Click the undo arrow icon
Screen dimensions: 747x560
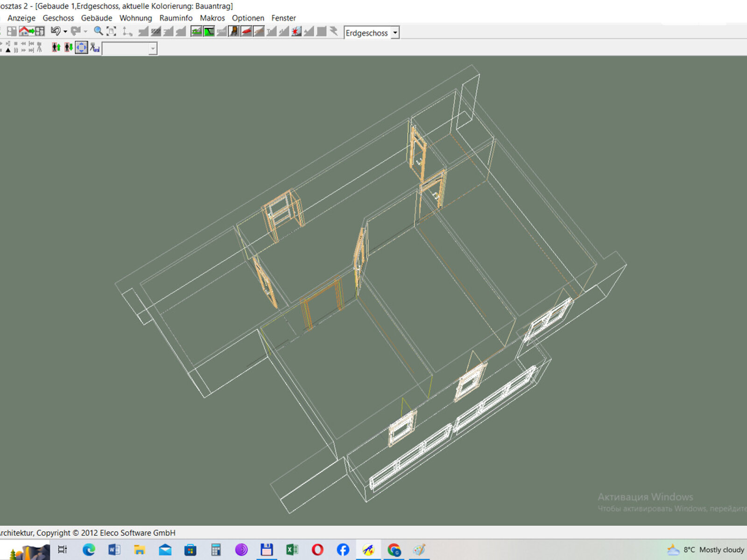(x=56, y=31)
